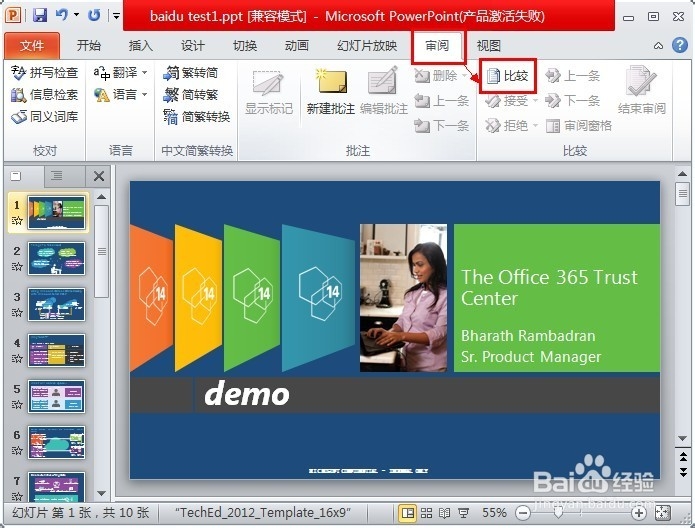This screenshot has width=695, height=528.
Task: Start Slide Show view icon
Action: (464, 513)
